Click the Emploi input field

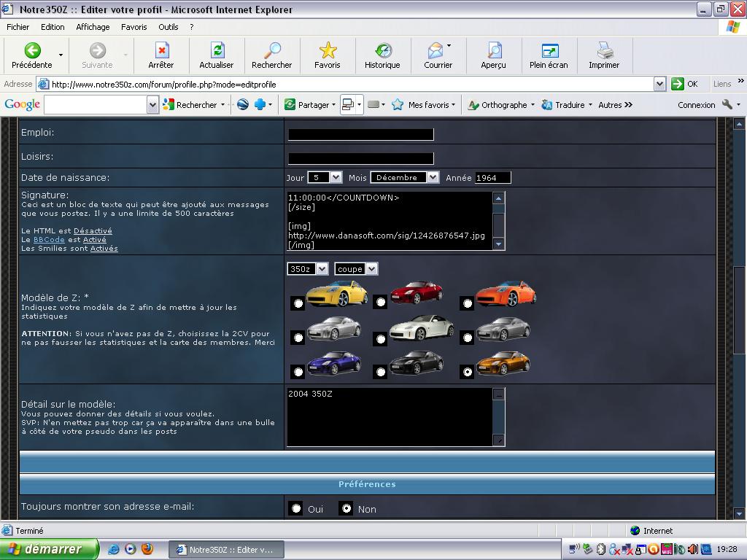360,134
